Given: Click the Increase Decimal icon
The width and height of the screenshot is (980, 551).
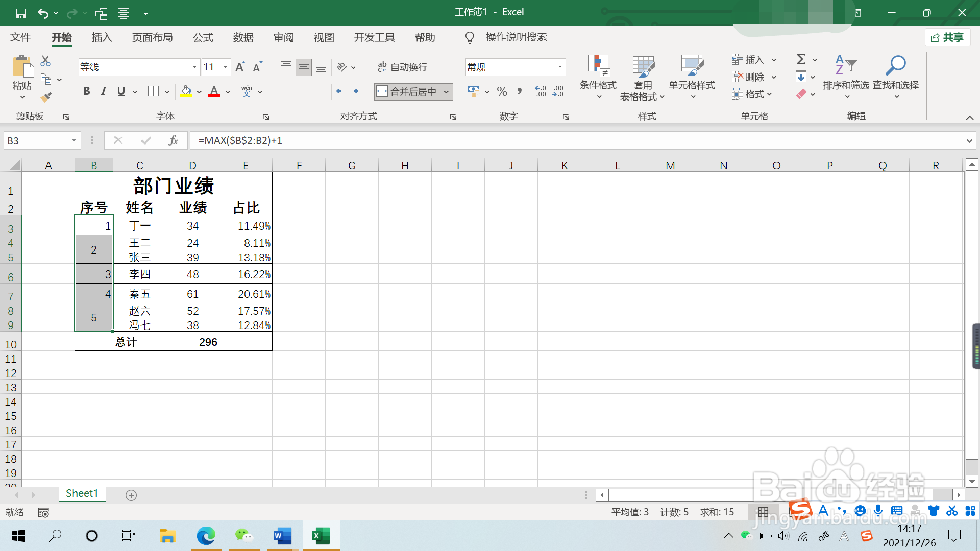Looking at the screenshot, I should 541,91.
